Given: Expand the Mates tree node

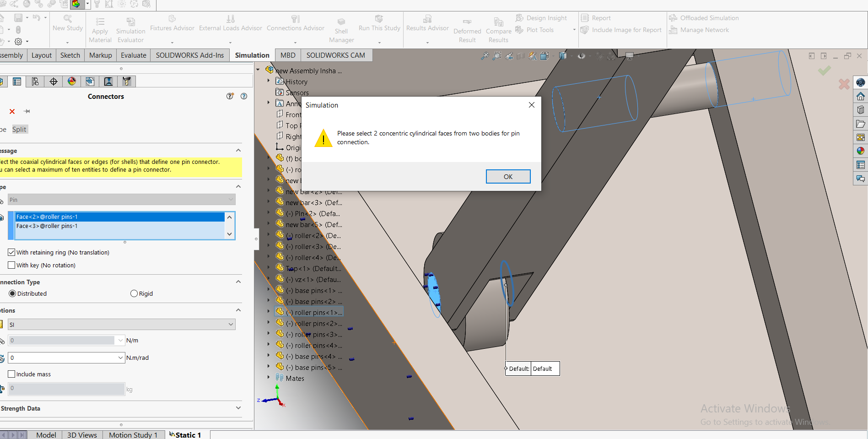Looking at the screenshot, I should (x=269, y=377).
